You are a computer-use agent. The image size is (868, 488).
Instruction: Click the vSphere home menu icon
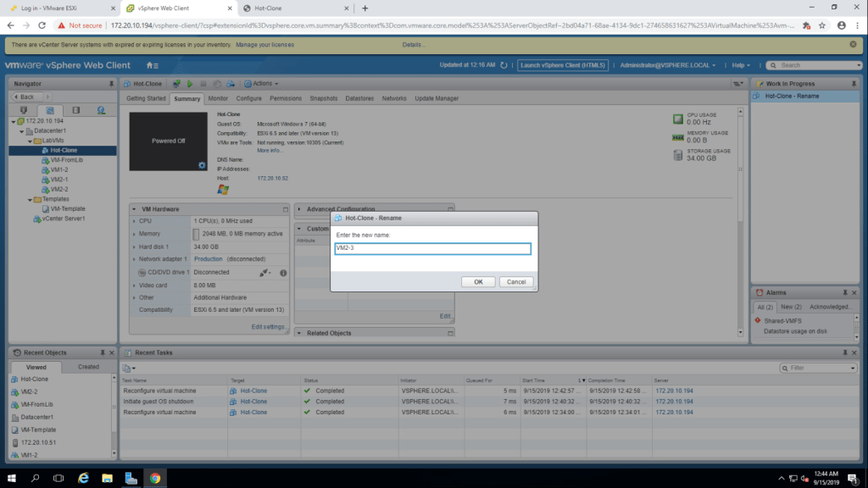click(x=151, y=65)
